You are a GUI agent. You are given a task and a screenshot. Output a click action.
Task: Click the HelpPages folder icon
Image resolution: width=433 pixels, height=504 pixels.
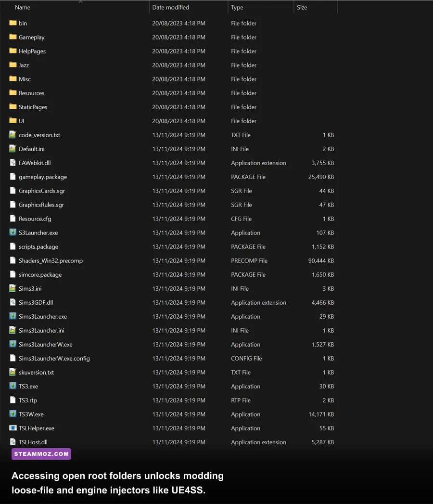coord(13,51)
